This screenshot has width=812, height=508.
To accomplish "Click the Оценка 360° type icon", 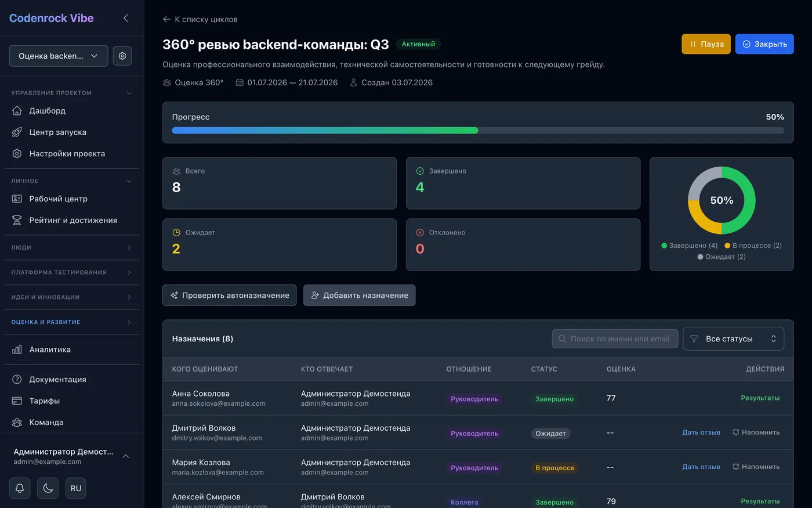I will click(167, 82).
